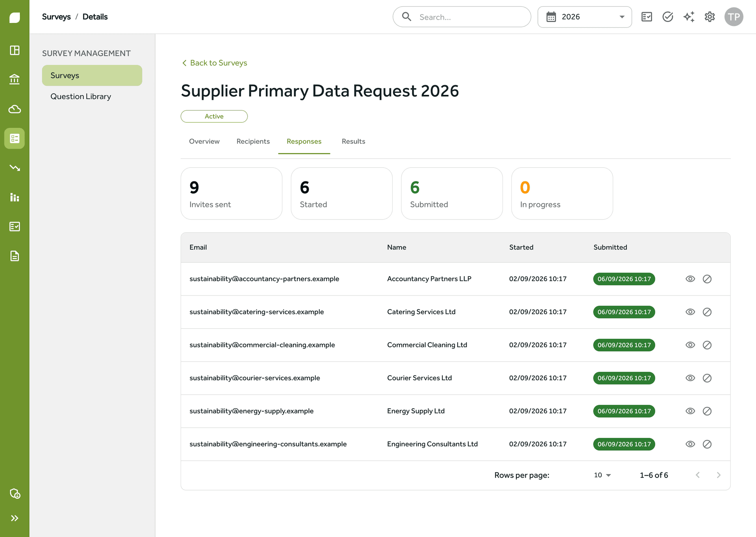Open the downward trend sidebar icon
This screenshot has height=537, width=756.
point(15,168)
